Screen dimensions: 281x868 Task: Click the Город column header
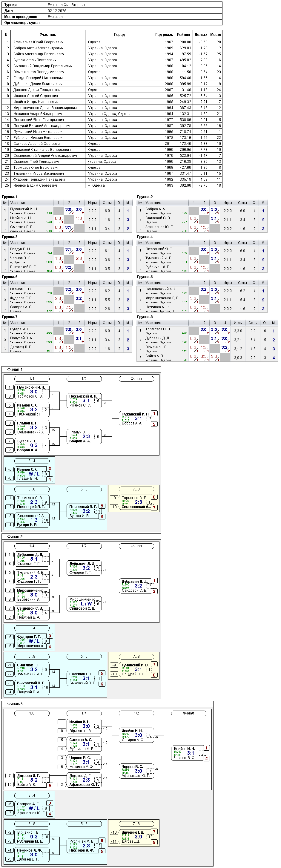[119, 34]
